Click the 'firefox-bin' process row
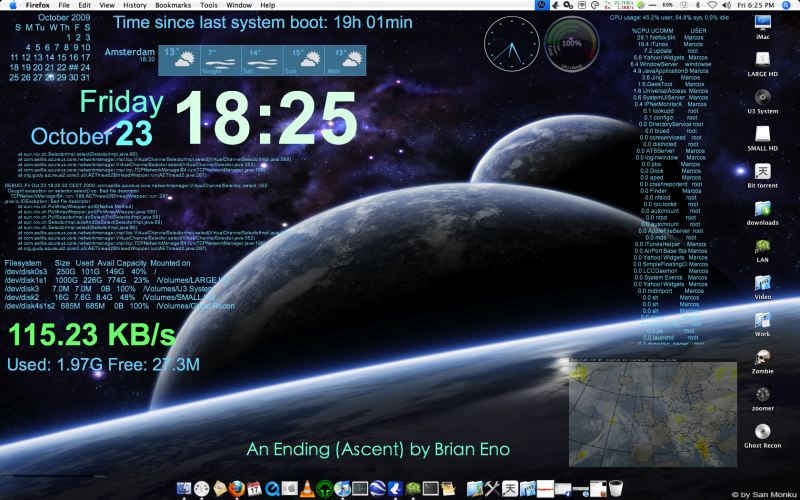The height and width of the screenshot is (500, 800). [670, 37]
